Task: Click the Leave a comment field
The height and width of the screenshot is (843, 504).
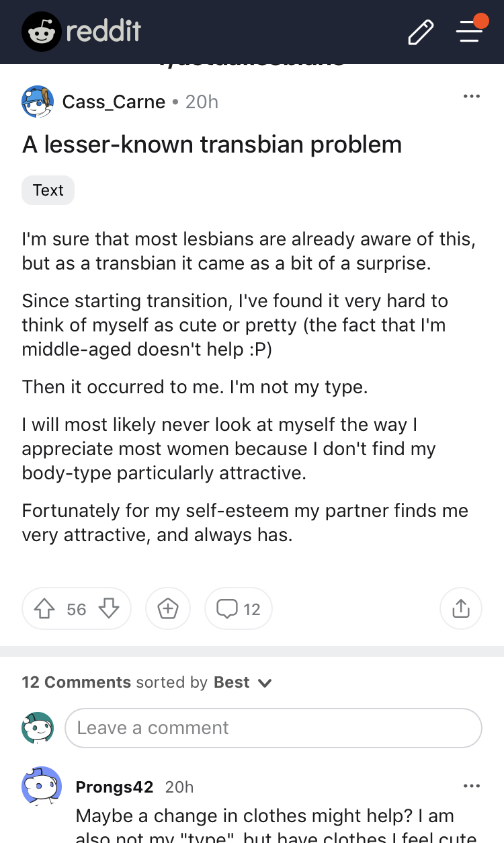Action: click(x=273, y=728)
